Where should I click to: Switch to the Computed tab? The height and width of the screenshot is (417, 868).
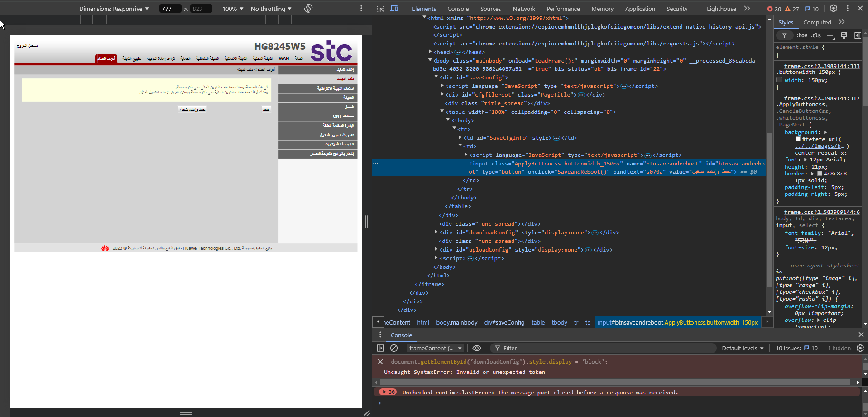[x=817, y=22]
